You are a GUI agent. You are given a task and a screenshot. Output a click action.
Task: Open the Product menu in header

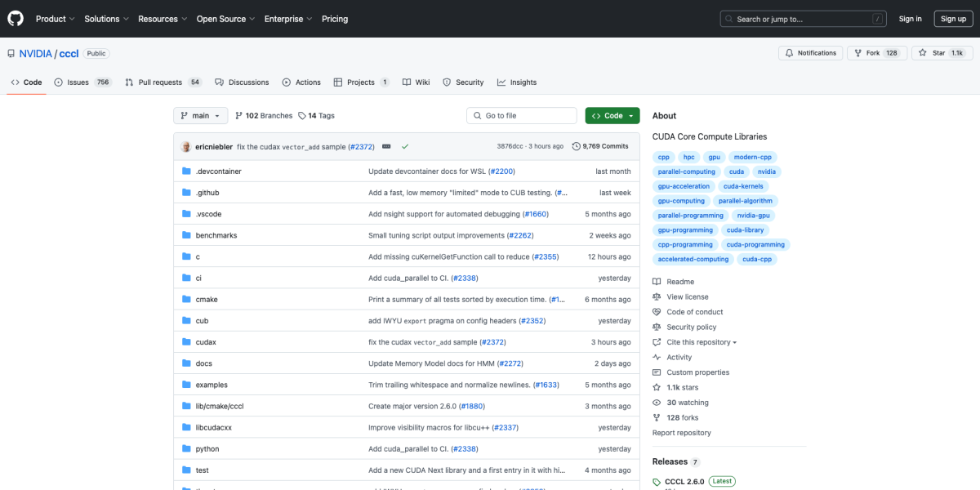[x=55, y=19]
